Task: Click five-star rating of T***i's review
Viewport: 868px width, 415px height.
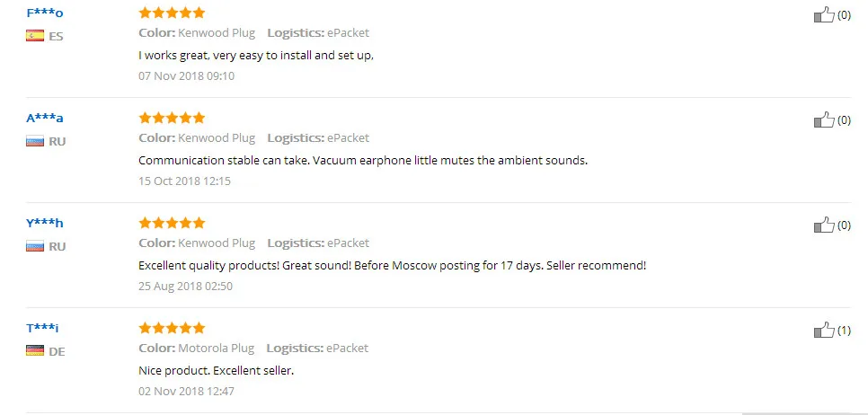Action: (172, 328)
